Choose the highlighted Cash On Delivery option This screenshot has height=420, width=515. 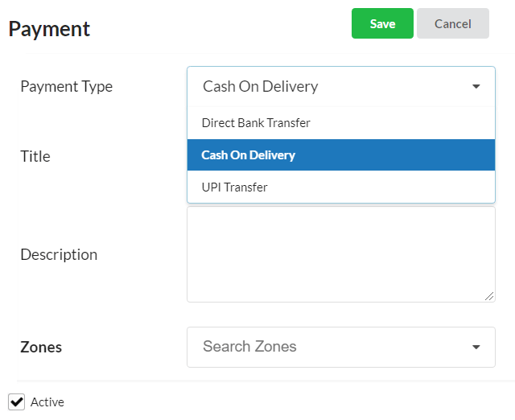pyautogui.click(x=341, y=155)
